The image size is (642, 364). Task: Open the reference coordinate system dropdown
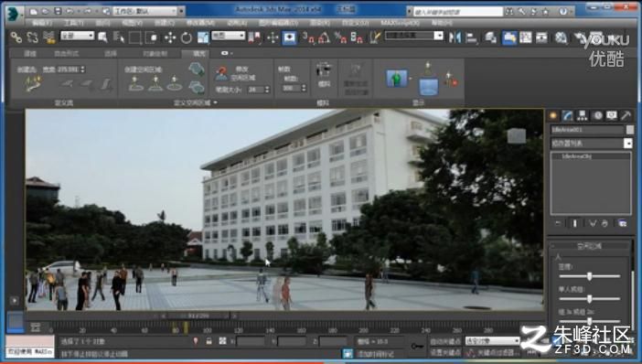pyautogui.click(x=228, y=36)
